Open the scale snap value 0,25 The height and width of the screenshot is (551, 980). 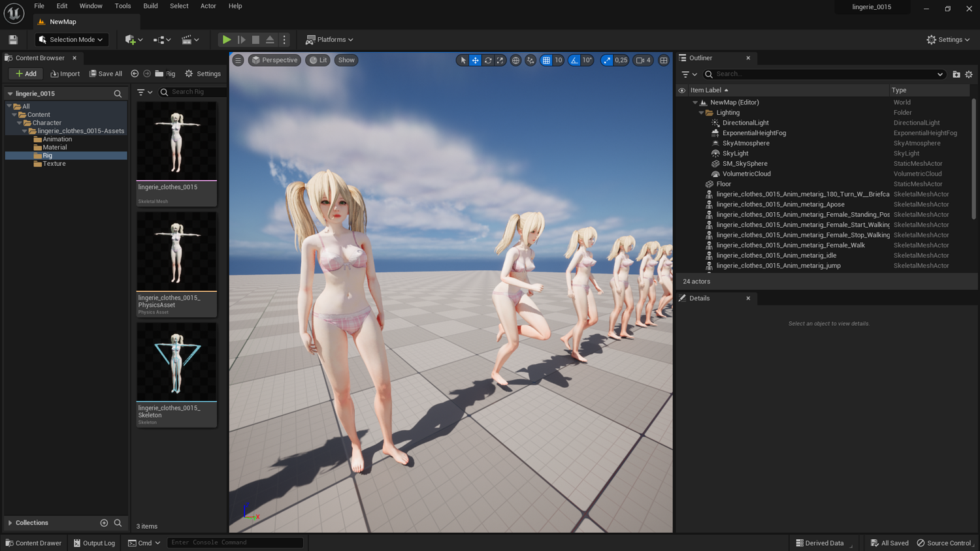621,60
